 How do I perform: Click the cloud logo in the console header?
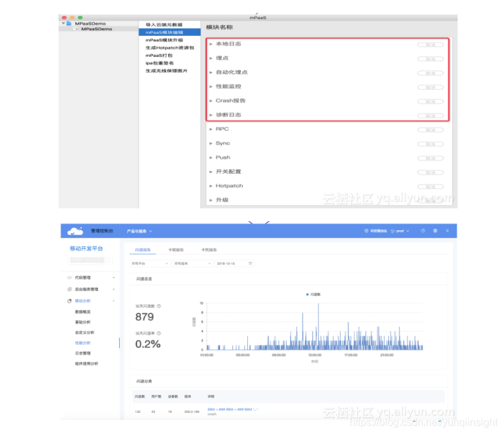[x=75, y=231]
